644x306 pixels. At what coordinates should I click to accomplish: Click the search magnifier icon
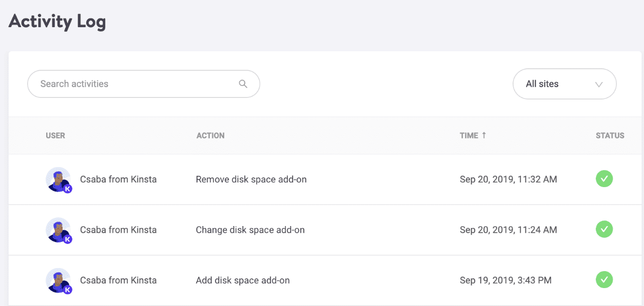click(x=243, y=84)
